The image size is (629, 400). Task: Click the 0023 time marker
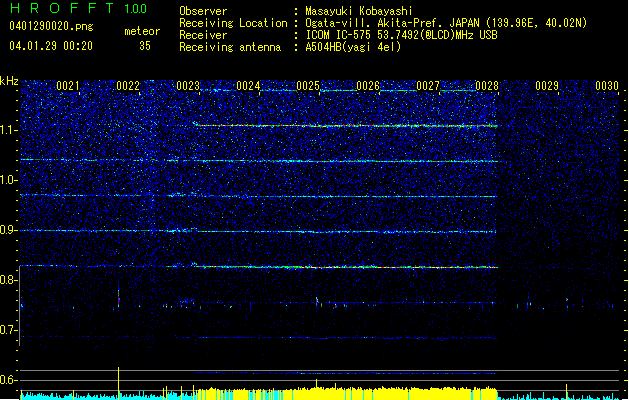click(188, 86)
